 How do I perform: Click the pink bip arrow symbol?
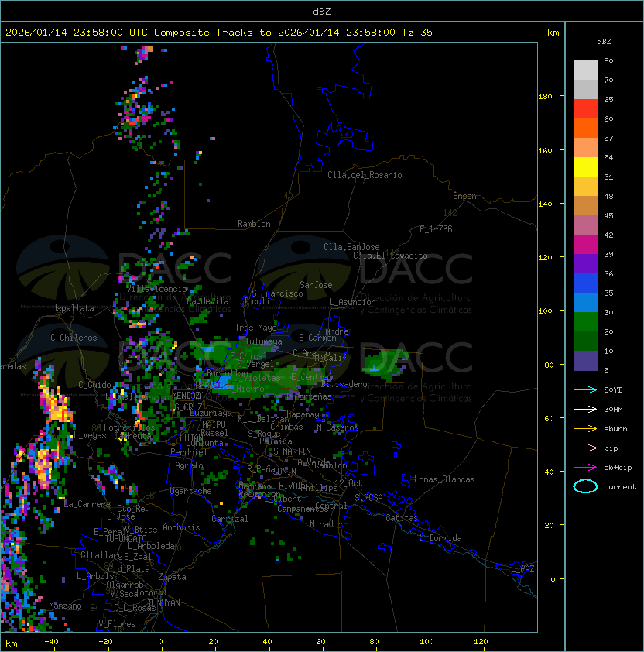point(585,448)
